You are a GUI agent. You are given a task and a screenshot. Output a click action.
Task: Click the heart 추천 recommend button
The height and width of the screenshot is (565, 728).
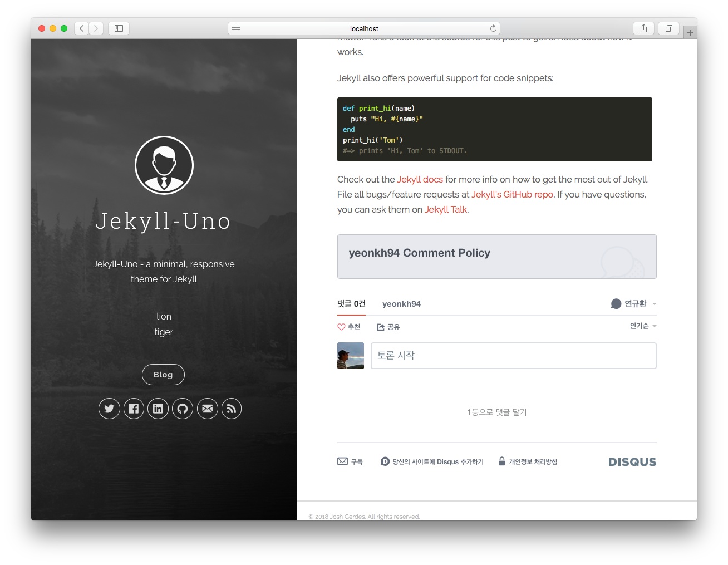[x=349, y=327]
